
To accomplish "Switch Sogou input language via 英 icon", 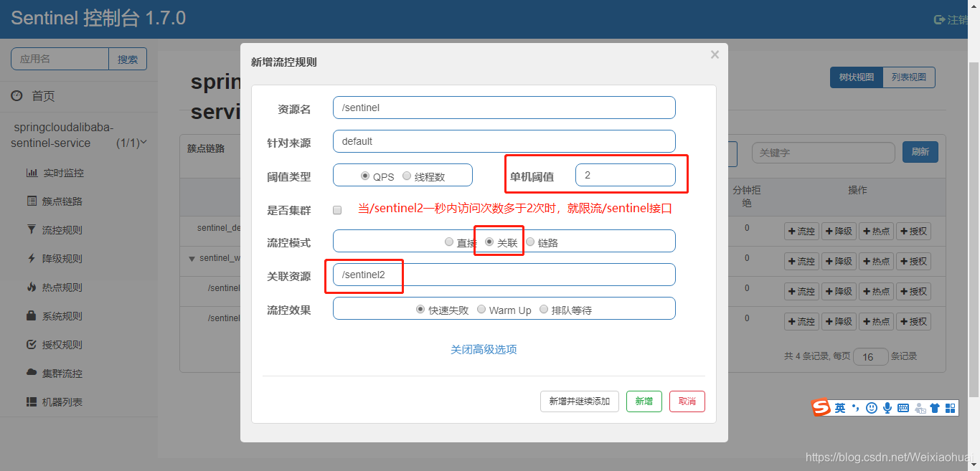I will (x=840, y=408).
